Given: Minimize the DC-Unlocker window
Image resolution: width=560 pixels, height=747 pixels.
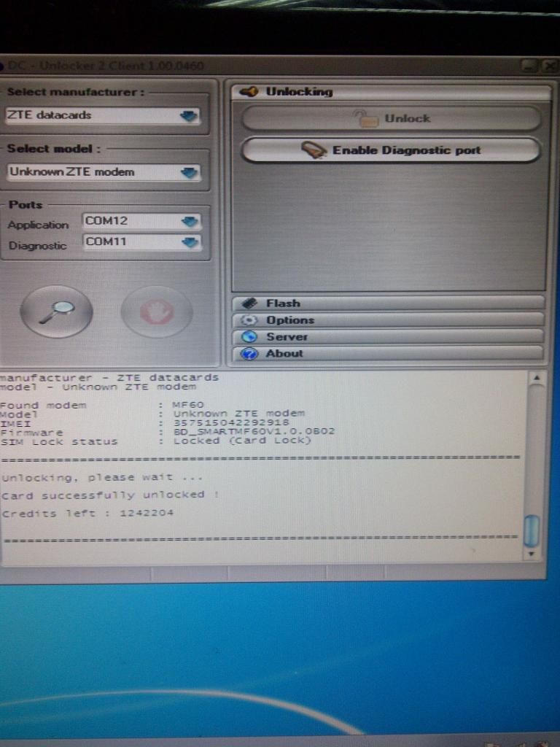Looking at the screenshot, I should pyautogui.click(x=527, y=66).
